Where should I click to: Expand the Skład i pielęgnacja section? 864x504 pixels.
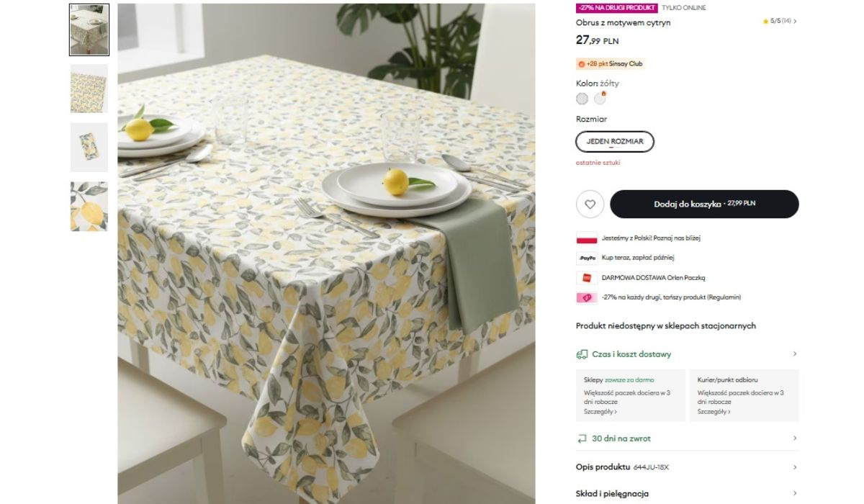coord(688,494)
